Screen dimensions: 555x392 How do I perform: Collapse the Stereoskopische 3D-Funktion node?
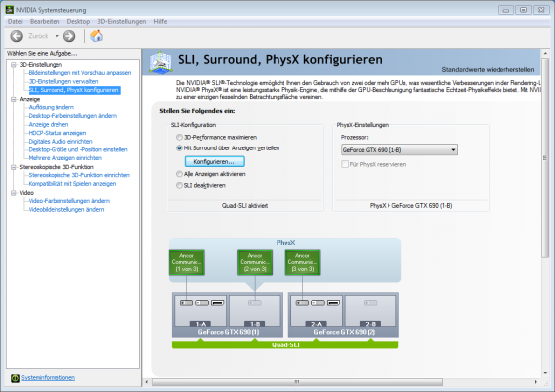14,167
